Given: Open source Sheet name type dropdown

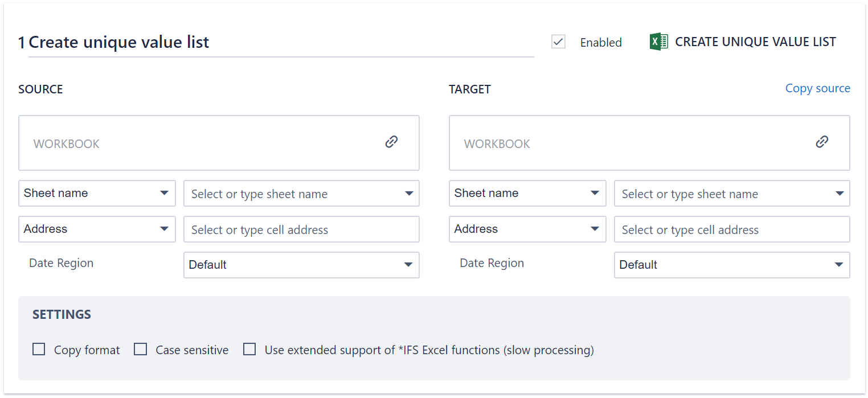Looking at the screenshot, I should pyautogui.click(x=97, y=194).
